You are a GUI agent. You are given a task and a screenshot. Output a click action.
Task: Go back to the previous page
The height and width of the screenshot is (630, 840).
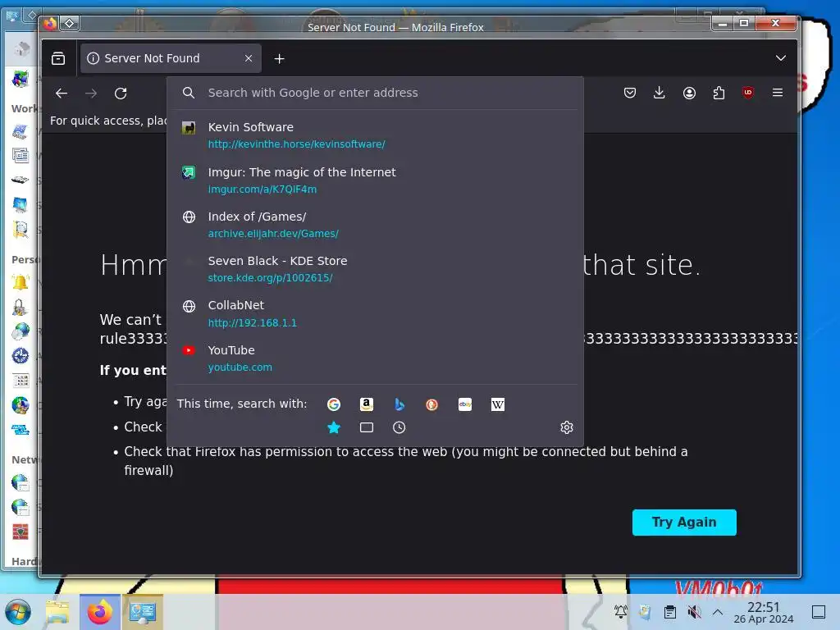click(62, 94)
